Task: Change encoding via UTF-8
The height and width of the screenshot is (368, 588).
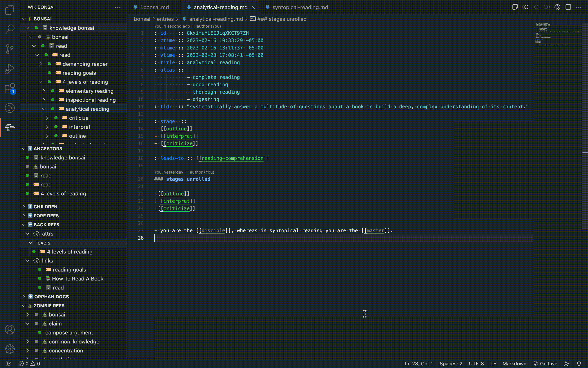Action: pos(476,364)
